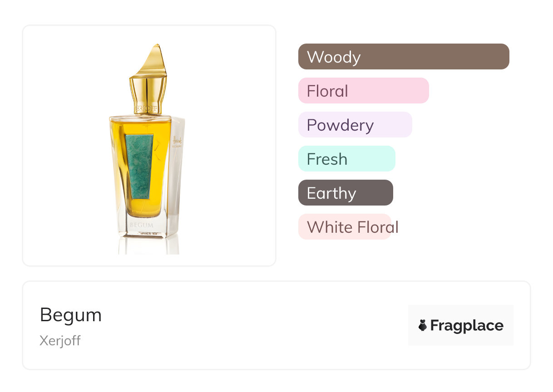Select the White Floral accord bar

[x=345, y=227]
